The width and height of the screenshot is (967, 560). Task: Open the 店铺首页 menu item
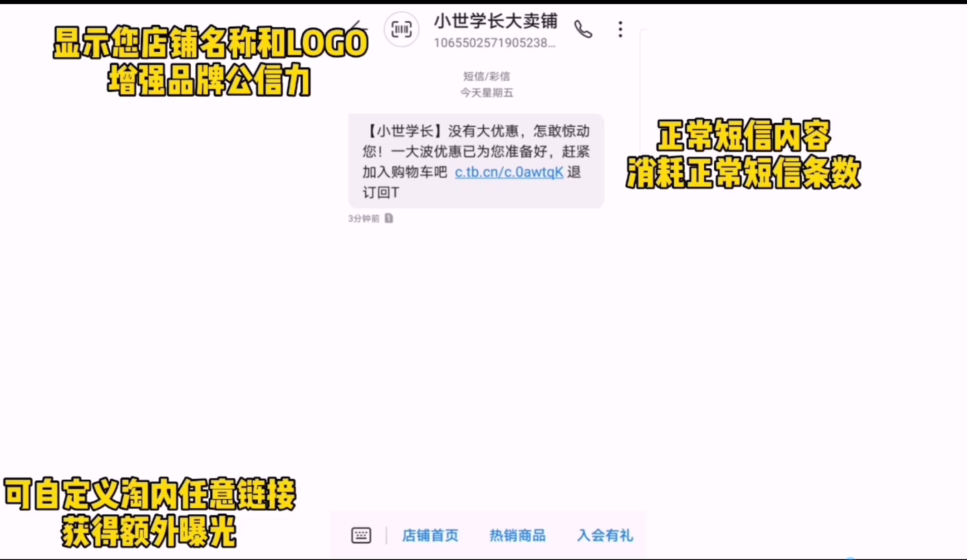click(430, 536)
